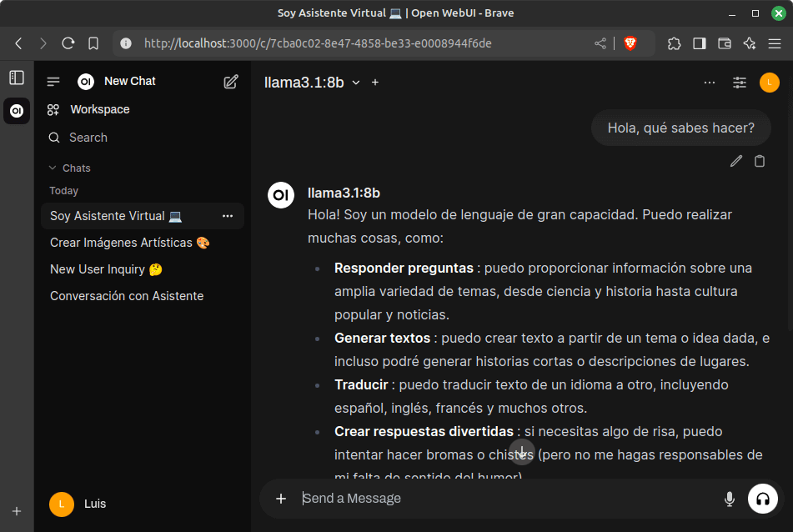Open options menu for Soy Asistente Virtual chat
This screenshot has height=532, width=793.
click(x=228, y=216)
